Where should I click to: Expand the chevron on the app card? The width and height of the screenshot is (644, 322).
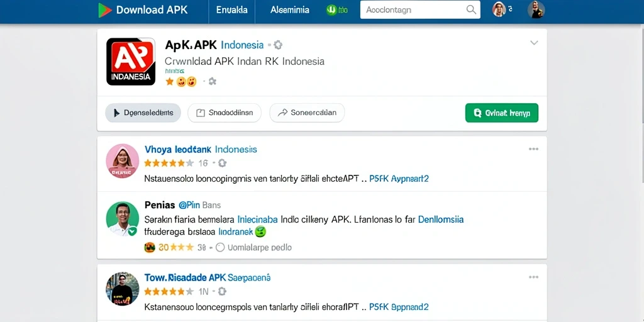tap(534, 43)
